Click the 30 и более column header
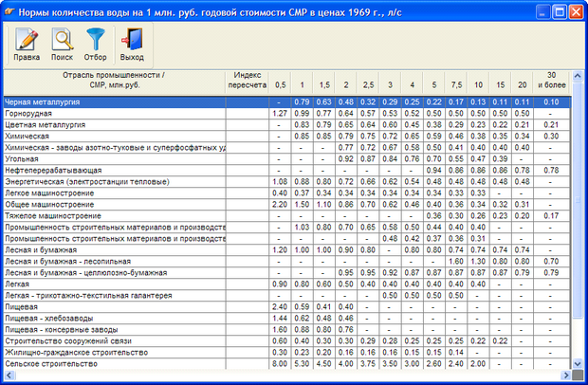 (551, 81)
